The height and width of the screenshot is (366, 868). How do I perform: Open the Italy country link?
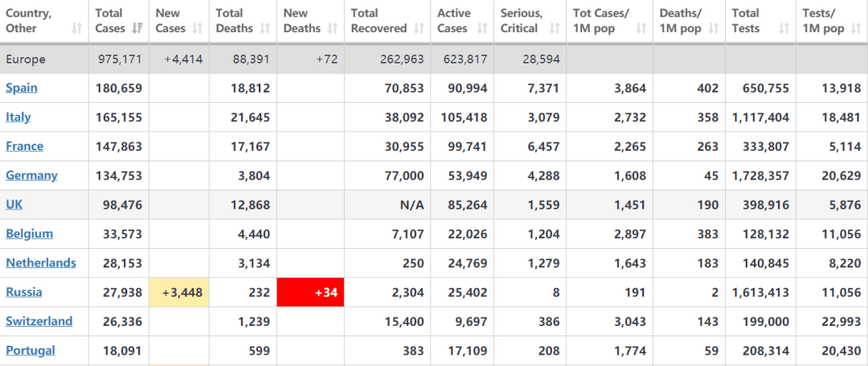pyautogui.click(x=18, y=116)
